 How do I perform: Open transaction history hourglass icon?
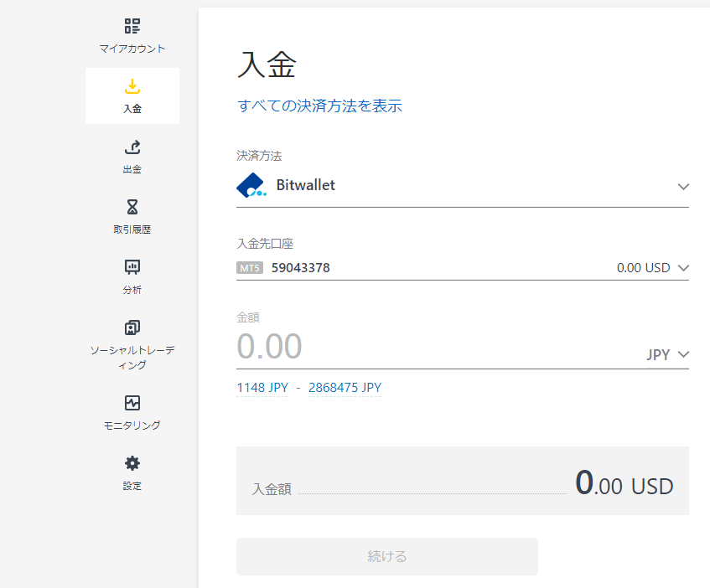tap(132, 207)
